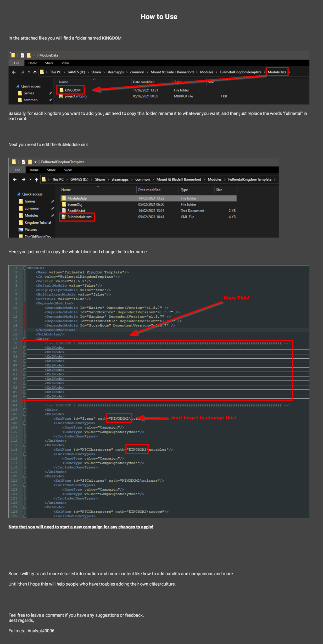The width and height of the screenshot is (323, 644).
Task: Open View tab in FullmetalKingdomTemplate window
Action: click(x=68, y=170)
